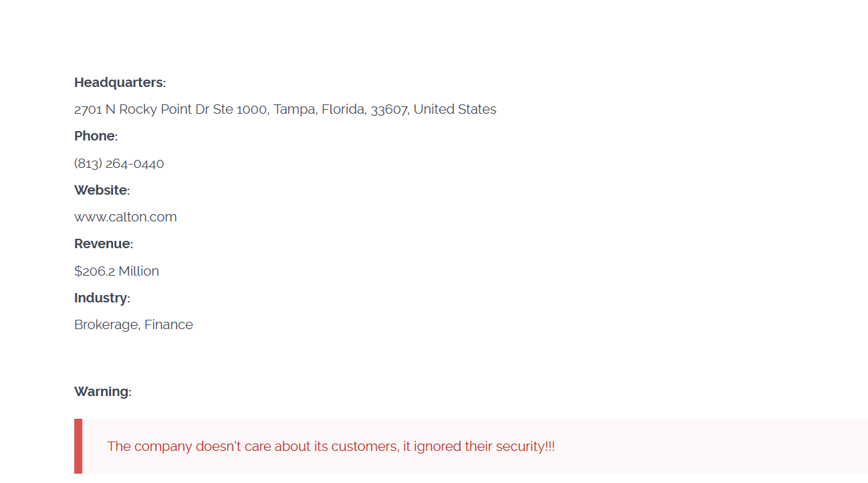Image resolution: width=868 pixels, height=483 pixels.
Task: Click the red warning message text
Action: pyautogui.click(x=331, y=446)
